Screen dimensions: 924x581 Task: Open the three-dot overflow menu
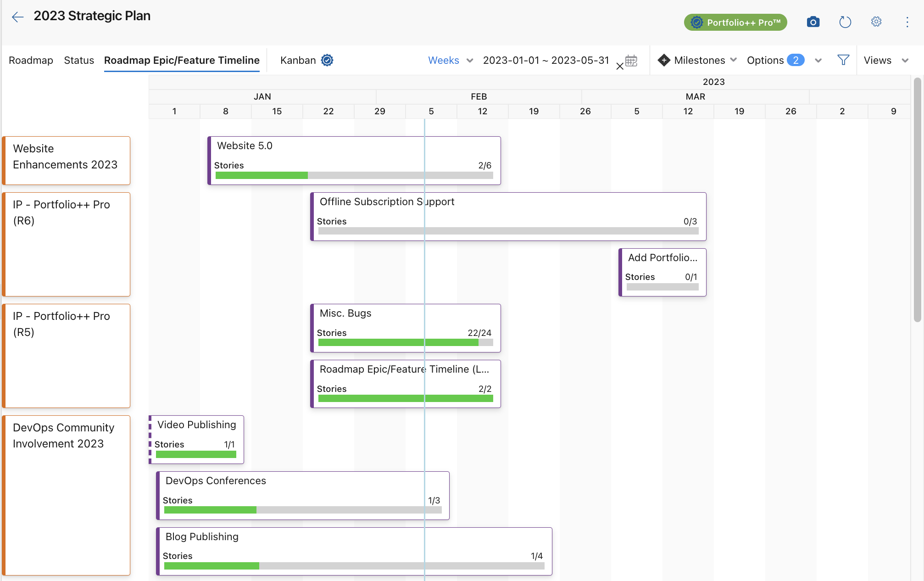pos(907,21)
